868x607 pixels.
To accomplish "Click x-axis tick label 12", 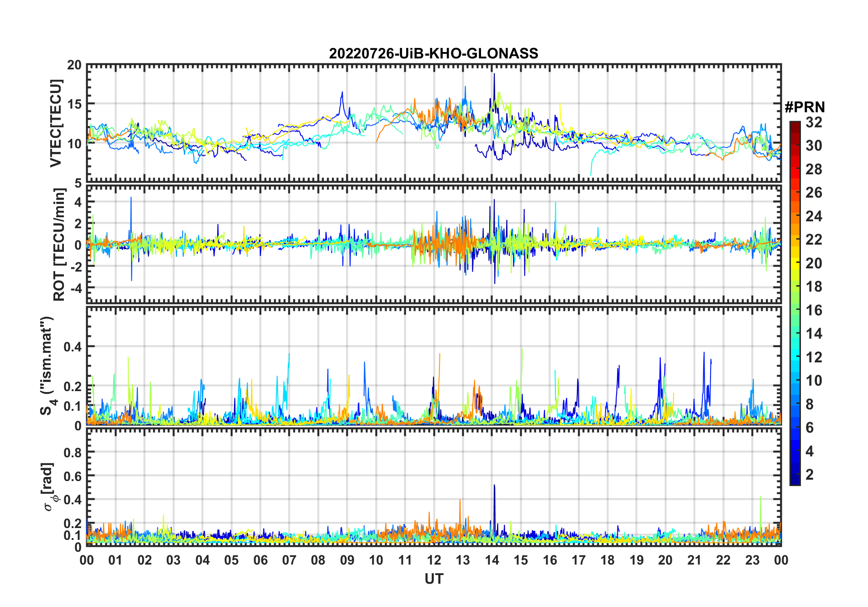I will click(x=434, y=560).
